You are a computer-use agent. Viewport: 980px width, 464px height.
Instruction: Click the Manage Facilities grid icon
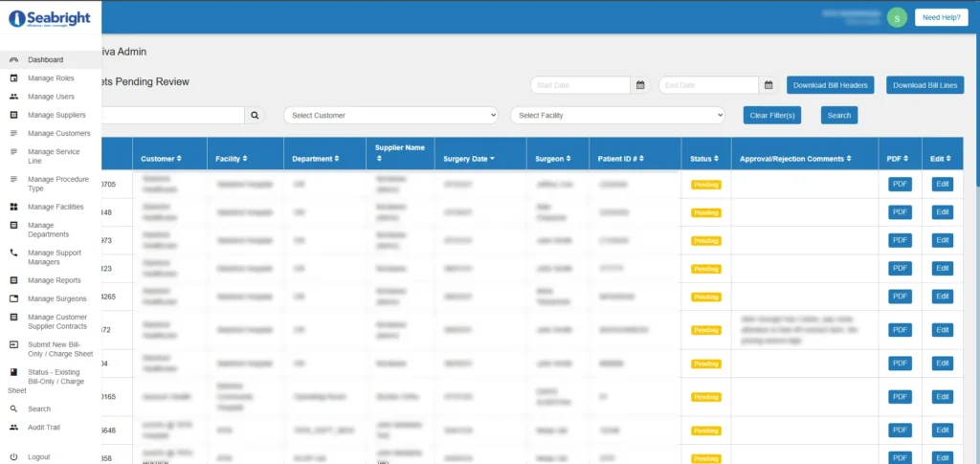[13, 207]
